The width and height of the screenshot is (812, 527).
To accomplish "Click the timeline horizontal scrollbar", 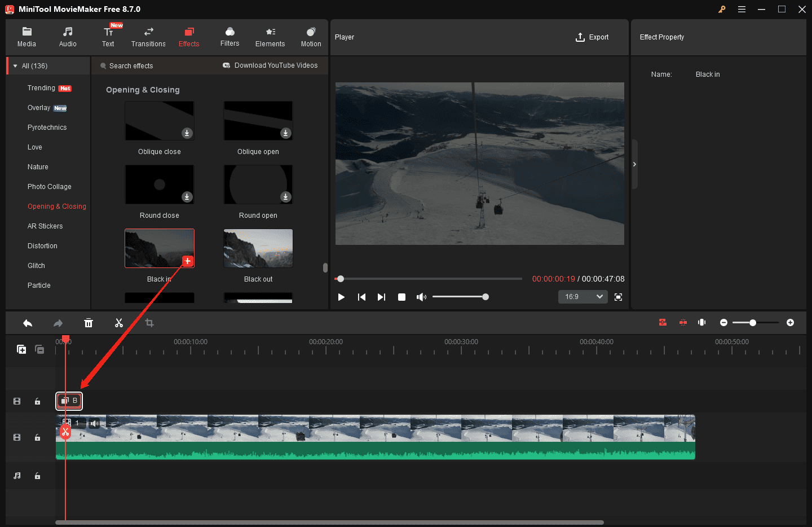I will (329, 522).
